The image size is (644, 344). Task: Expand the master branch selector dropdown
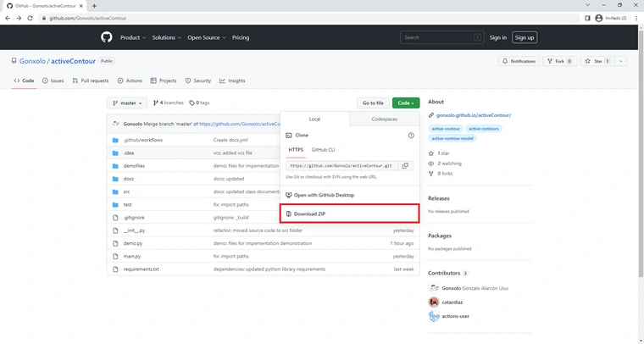(127, 103)
